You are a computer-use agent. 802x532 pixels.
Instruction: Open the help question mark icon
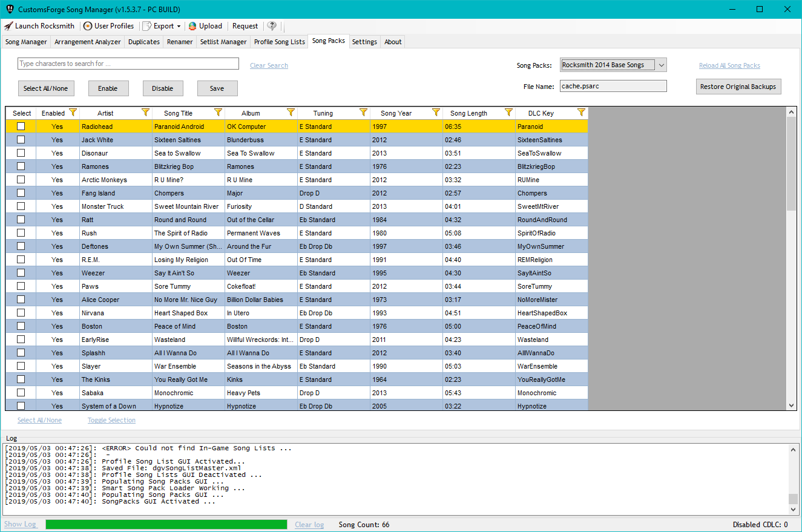[271, 26]
